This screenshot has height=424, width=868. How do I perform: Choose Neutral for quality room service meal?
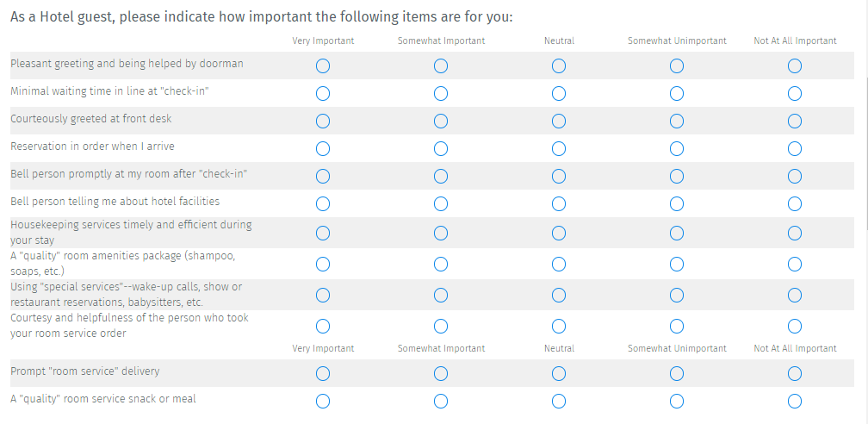point(559,401)
